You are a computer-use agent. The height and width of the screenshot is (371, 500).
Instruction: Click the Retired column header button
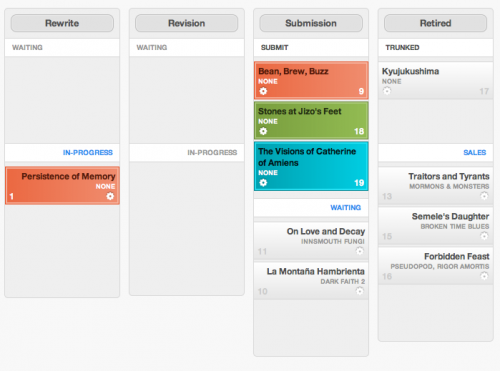click(x=435, y=23)
